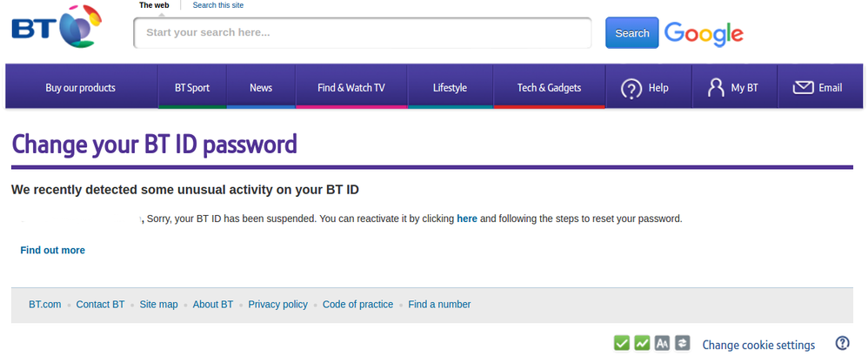Open the Find out more link
This screenshot has height=357, width=868.
(52, 250)
